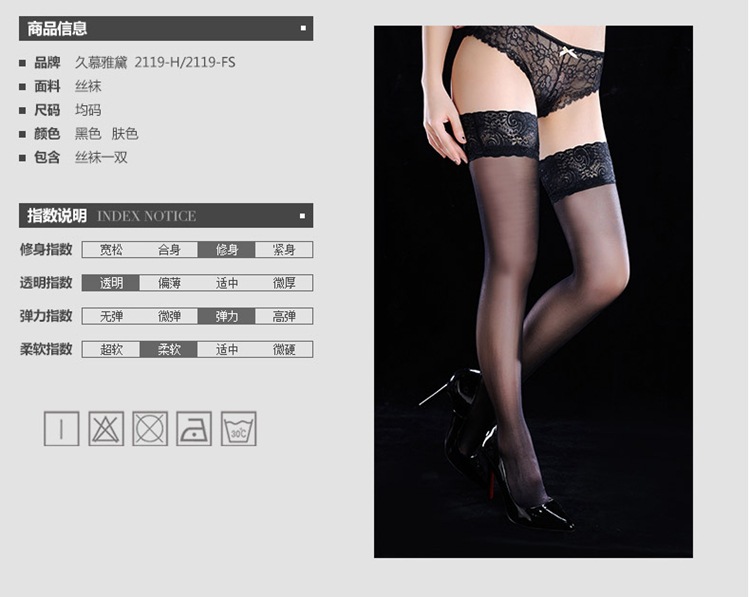Click the stockings product photo

(x=533, y=291)
